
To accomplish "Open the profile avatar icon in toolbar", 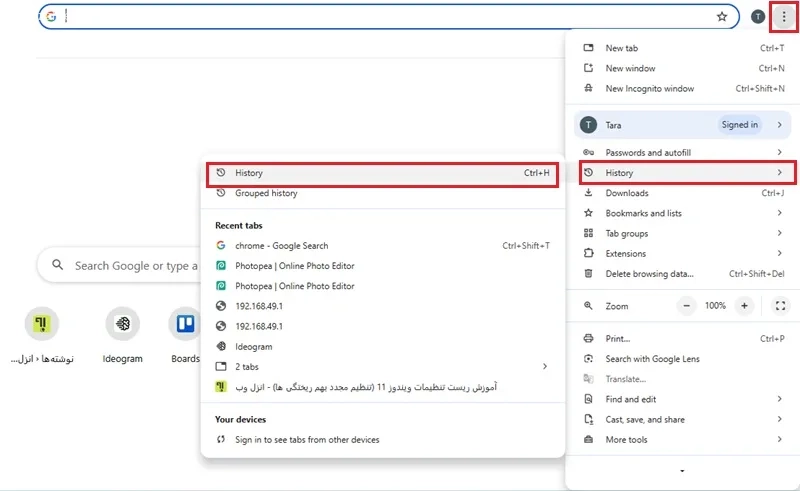I will tap(758, 17).
